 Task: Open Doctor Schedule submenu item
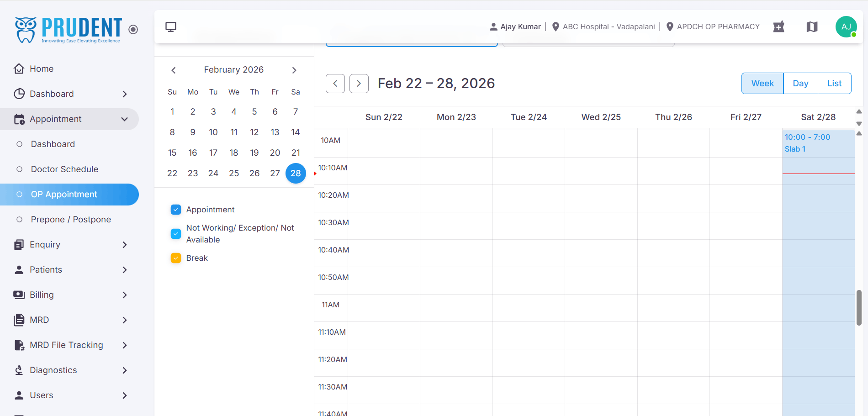click(x=69, y=169)
